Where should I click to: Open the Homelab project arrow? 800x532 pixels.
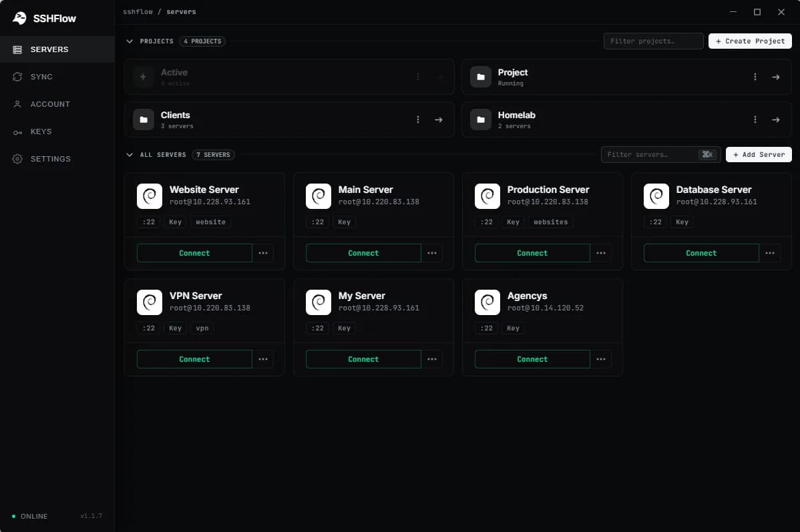[x=775, y=119]
